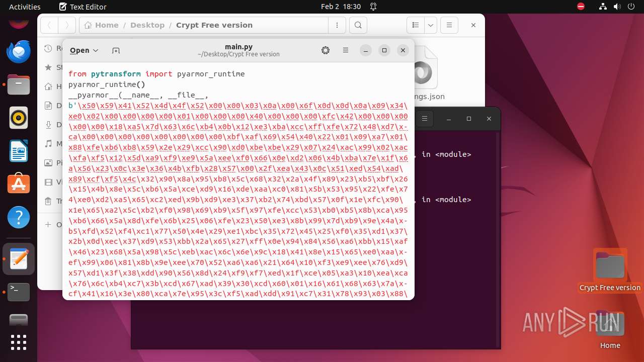The image size is (644, 362).
Task: Expand Files view options chevron dropdown
Action: 431,25
